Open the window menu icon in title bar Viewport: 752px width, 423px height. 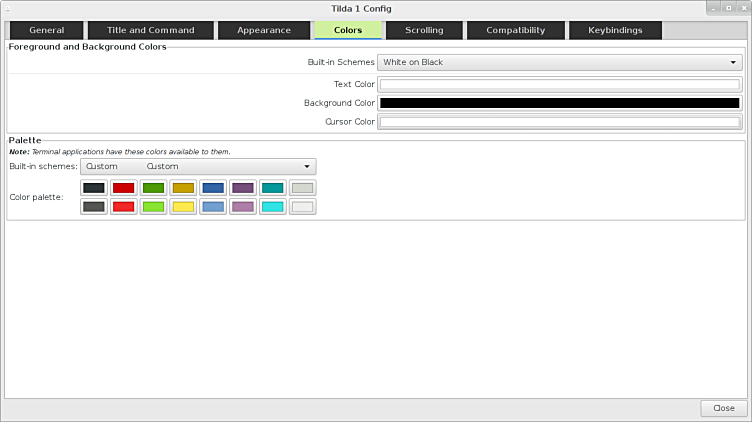(x=7, y=8)
